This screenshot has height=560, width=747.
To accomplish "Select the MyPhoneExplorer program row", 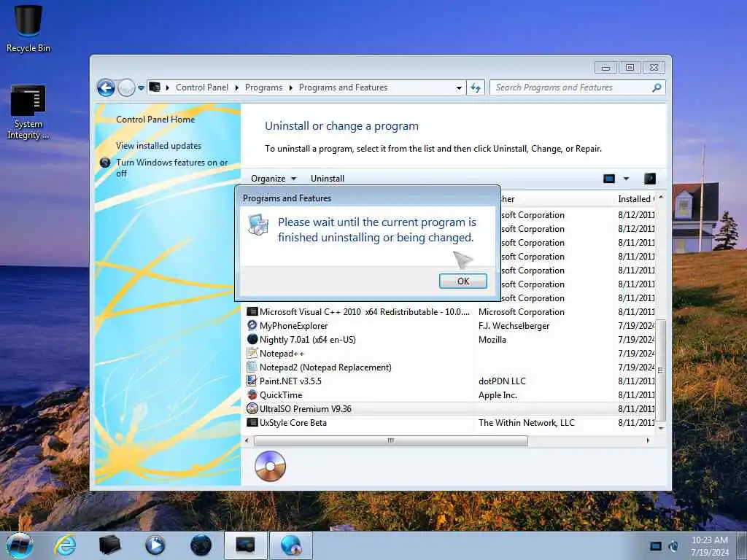I will coord(451,326).
